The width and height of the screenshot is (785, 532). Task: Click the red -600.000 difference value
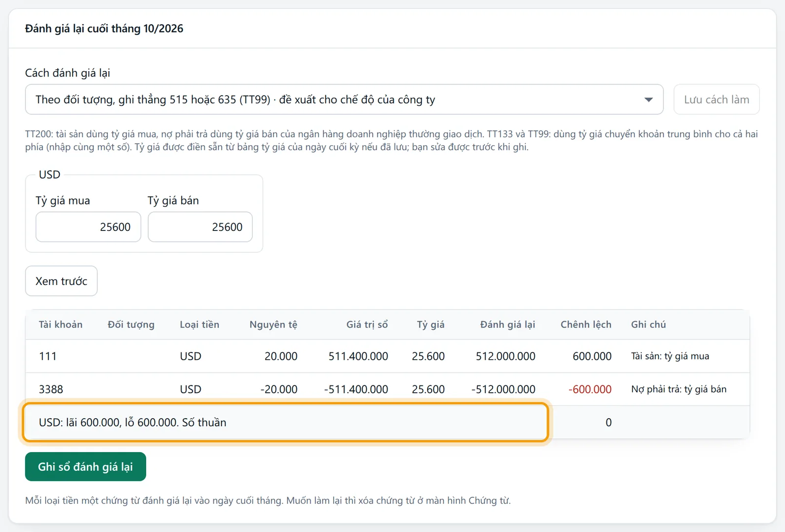coord(590,389)
